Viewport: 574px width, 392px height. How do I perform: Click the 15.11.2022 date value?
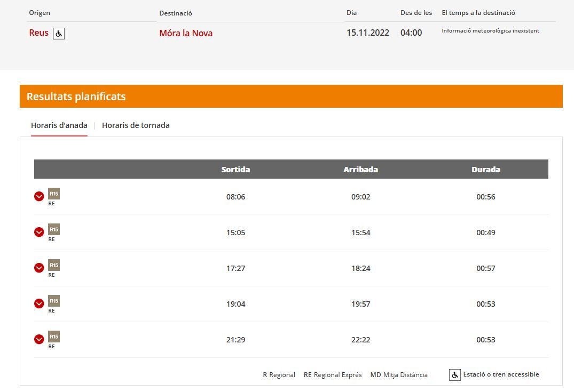[368, 33]
